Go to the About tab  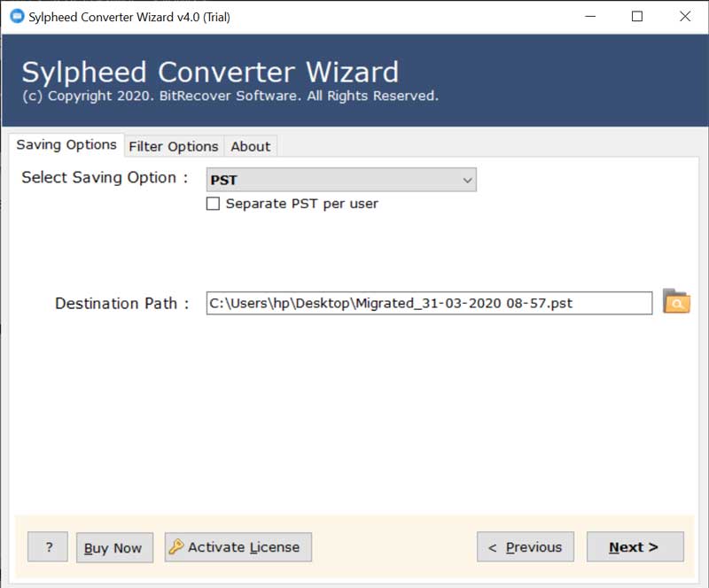251,146
